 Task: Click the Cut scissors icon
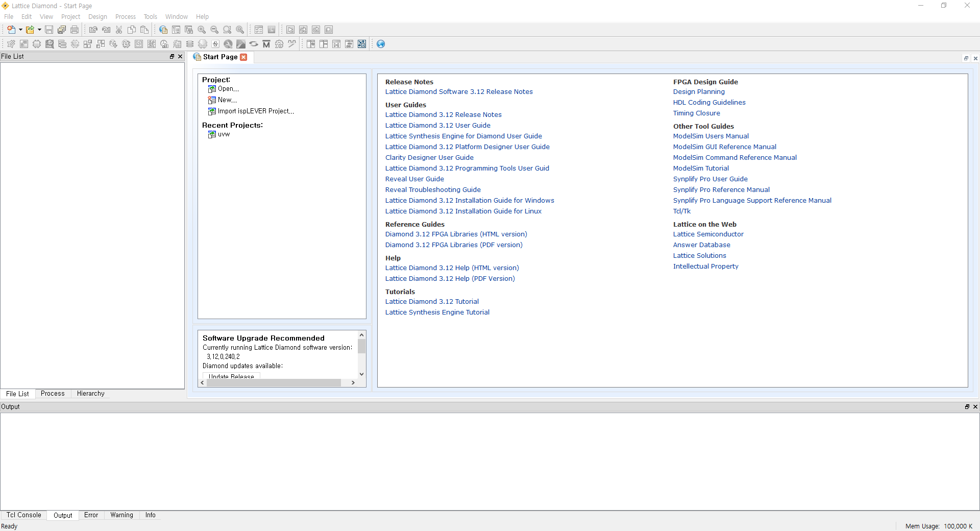coord(119,30)
